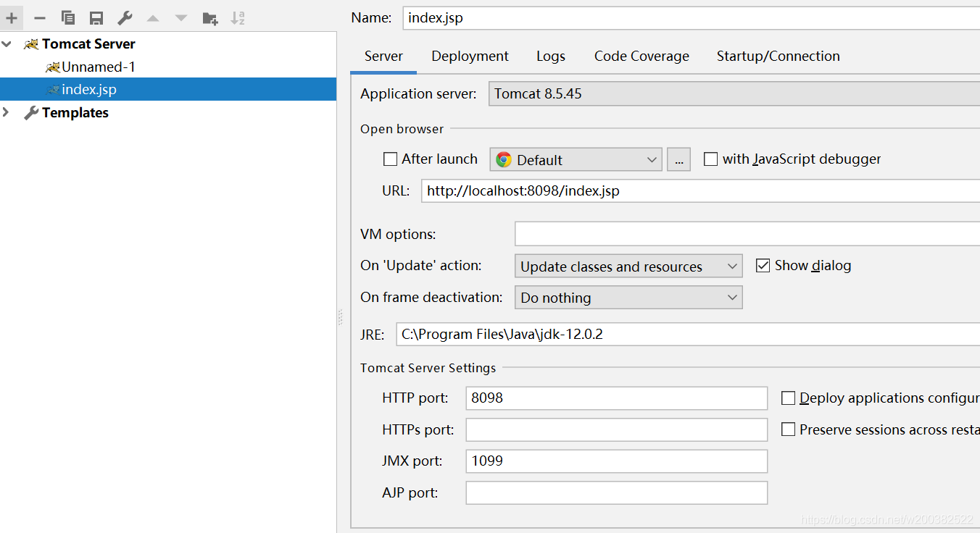The height and width of the screenshot is (533, 980).
Task: Open the On 'Update' action dropdown
Action: [628, 266]
